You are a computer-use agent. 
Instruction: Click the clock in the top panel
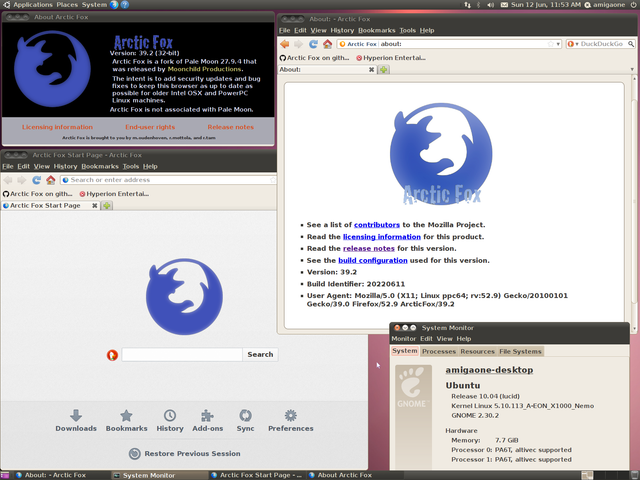tap(546, 5)
